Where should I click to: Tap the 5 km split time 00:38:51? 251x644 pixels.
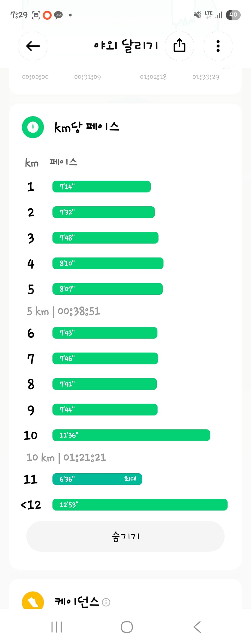tap(79, 311)
